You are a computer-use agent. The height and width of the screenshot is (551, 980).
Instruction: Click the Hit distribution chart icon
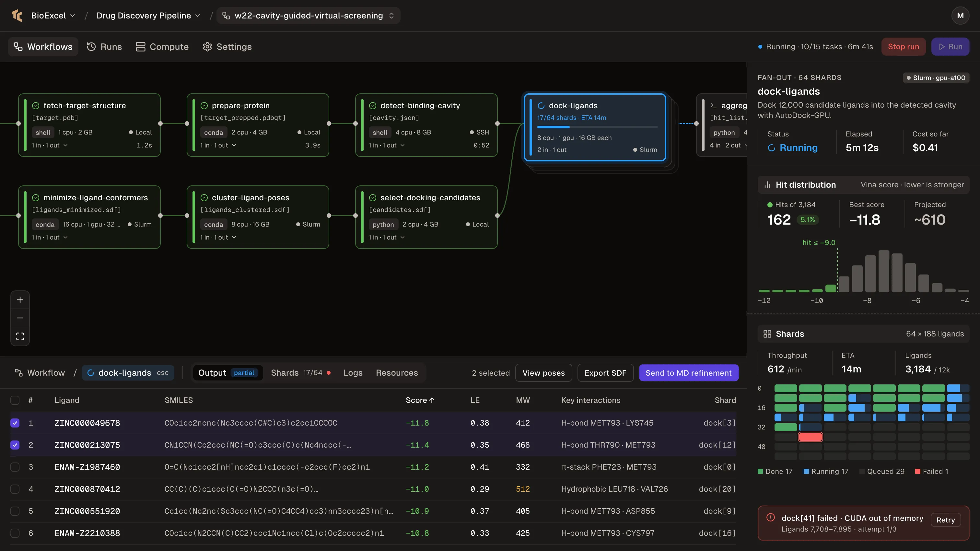point(767,185)
